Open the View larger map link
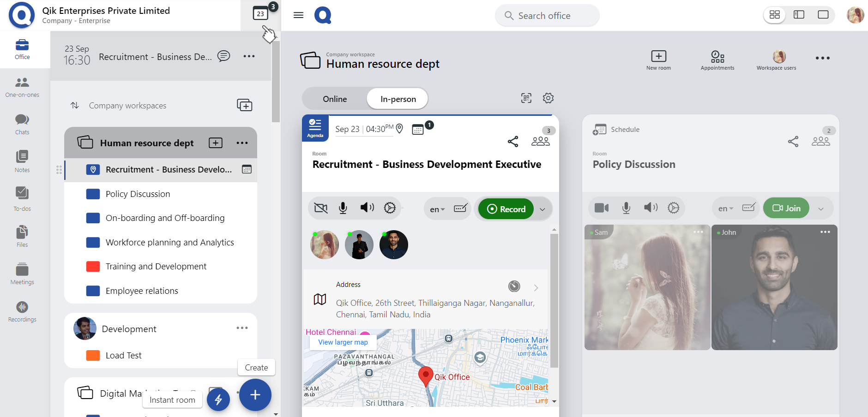868x417 pixels. pyautogui.click(x=343, y=342)
